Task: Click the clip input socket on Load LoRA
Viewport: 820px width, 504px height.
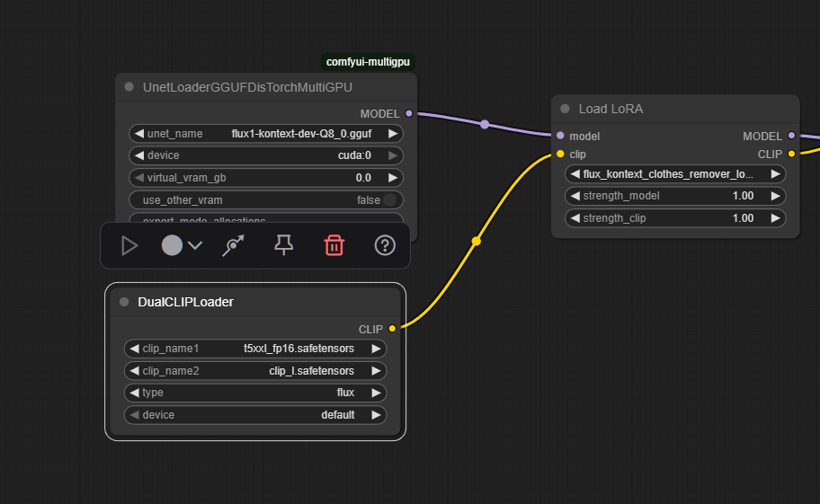Action: [x=561, y=154]
